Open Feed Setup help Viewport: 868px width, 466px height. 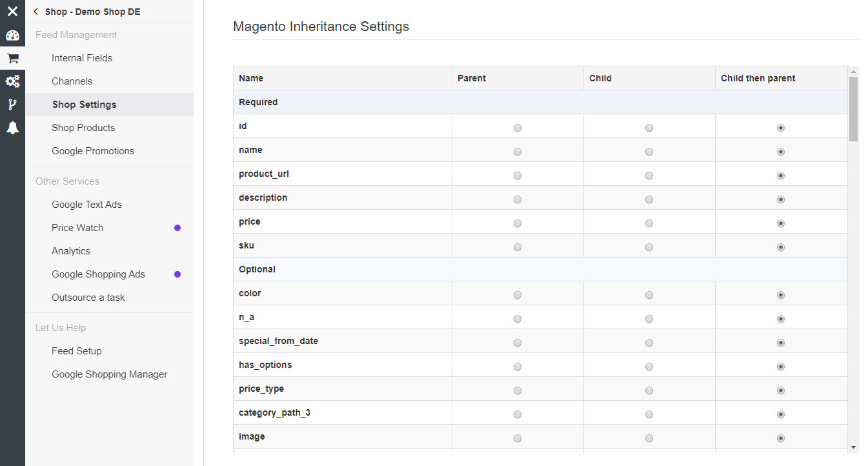click(77, 351)
